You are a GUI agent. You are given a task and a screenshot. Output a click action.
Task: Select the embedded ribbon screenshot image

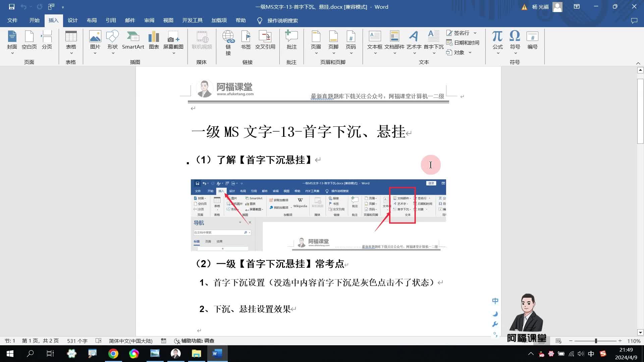pyautogui.click(x=318, y=215)
